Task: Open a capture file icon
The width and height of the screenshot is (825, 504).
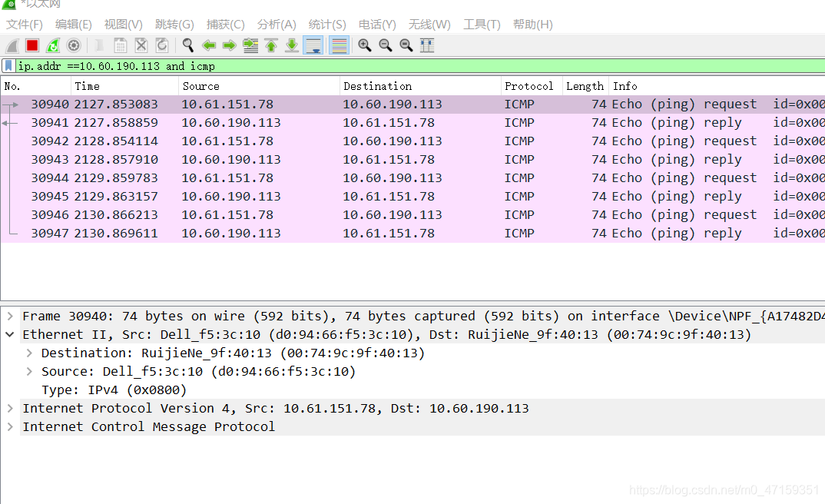Action: [x=99, y=46]
